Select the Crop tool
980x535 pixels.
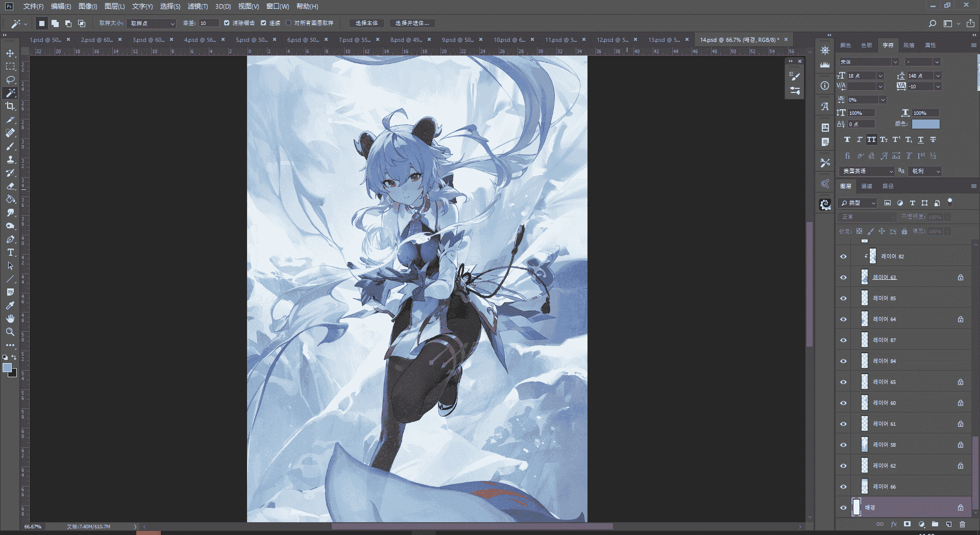[x=10, y=106]
